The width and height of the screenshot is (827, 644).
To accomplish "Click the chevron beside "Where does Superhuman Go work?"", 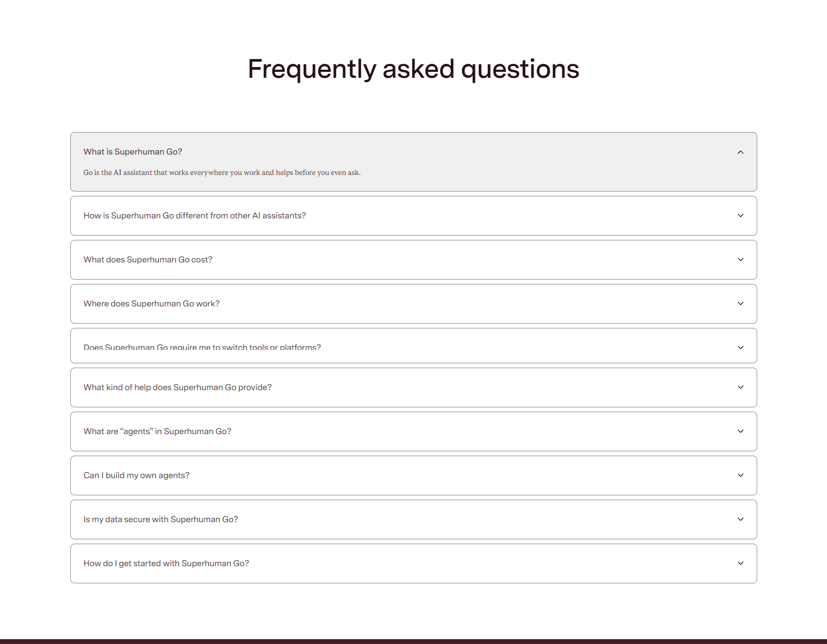I will [x=741, y=303].
